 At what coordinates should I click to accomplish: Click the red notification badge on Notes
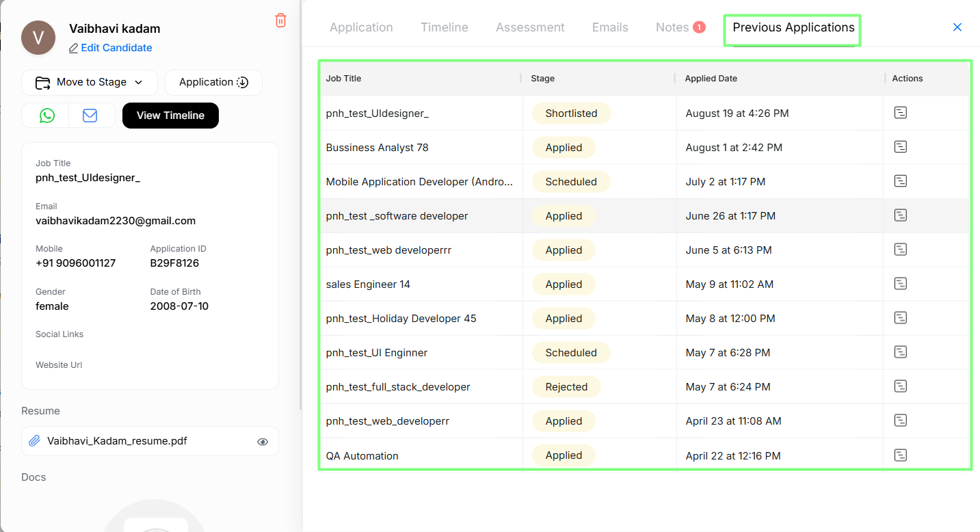tap(699, 27)
